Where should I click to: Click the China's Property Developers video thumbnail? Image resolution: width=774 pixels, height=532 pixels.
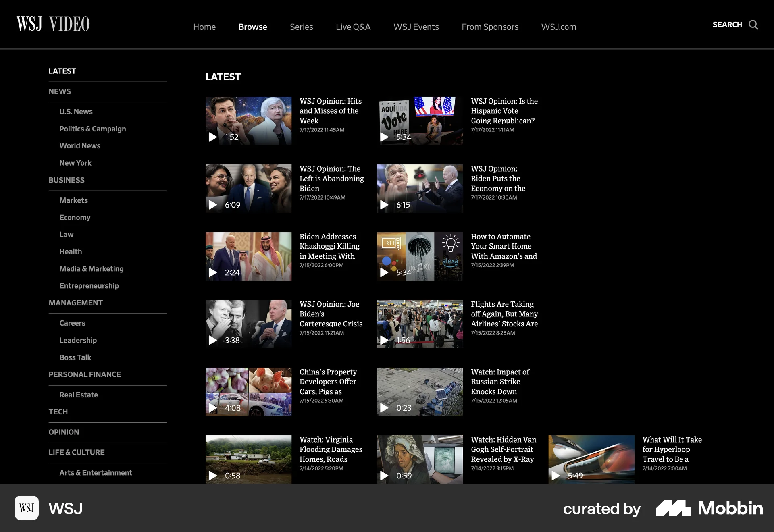(x=248, y=391)
